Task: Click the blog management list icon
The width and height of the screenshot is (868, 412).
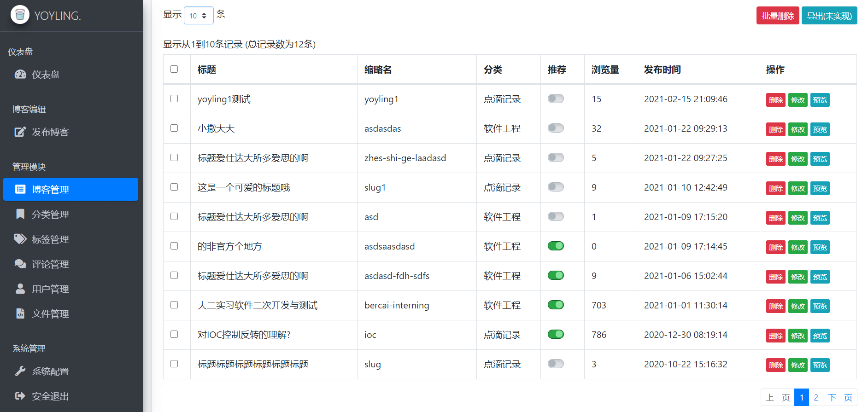Action: pos(20,189)
